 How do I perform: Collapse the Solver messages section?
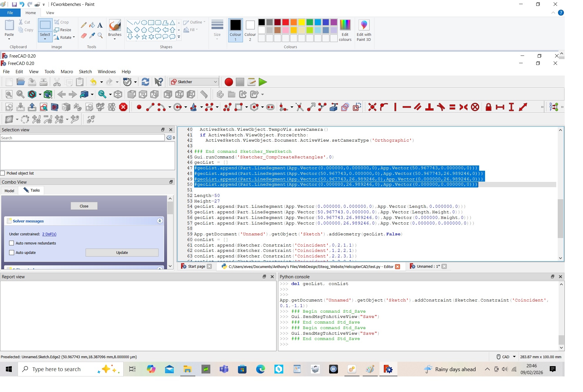(x=160, y=221)
